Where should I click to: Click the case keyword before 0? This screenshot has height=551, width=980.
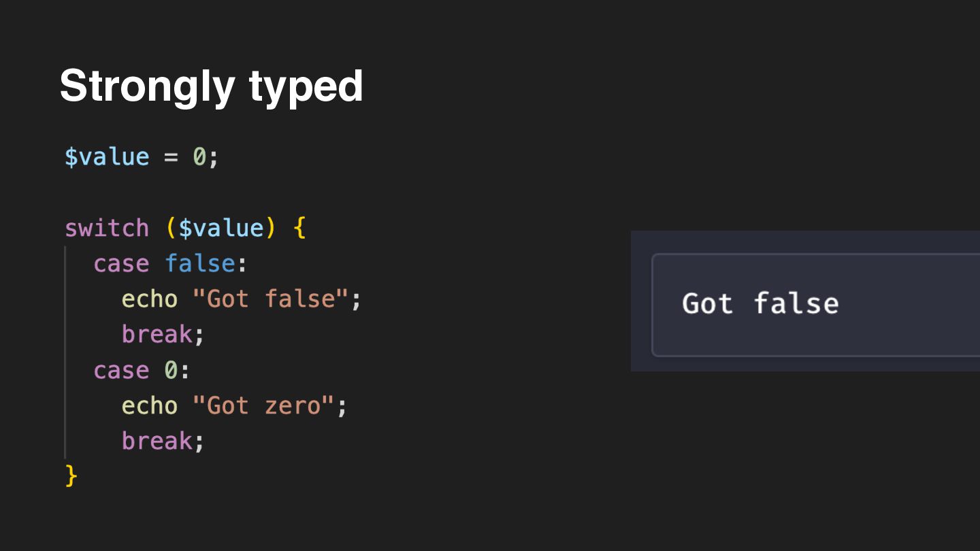(x=121, y=370)
